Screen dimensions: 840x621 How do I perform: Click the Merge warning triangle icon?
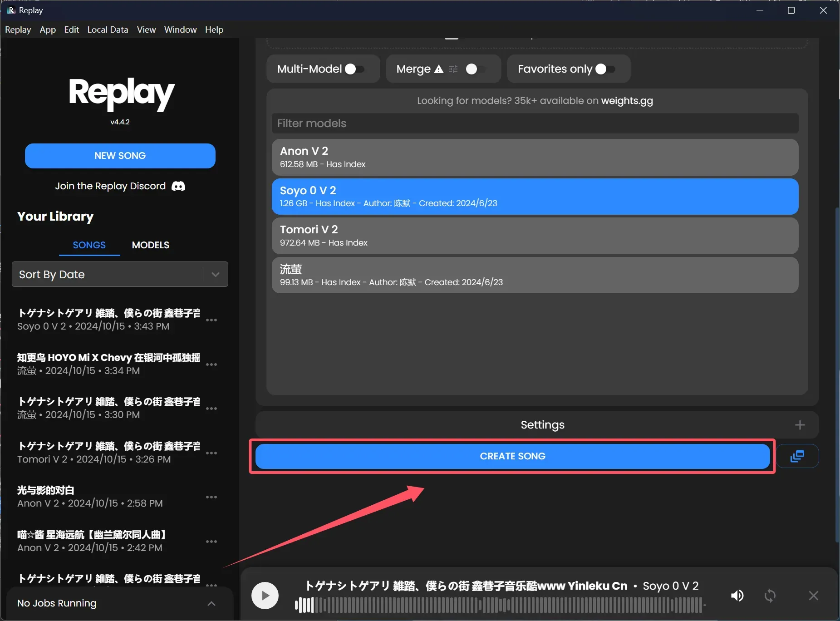pos(438,69)
